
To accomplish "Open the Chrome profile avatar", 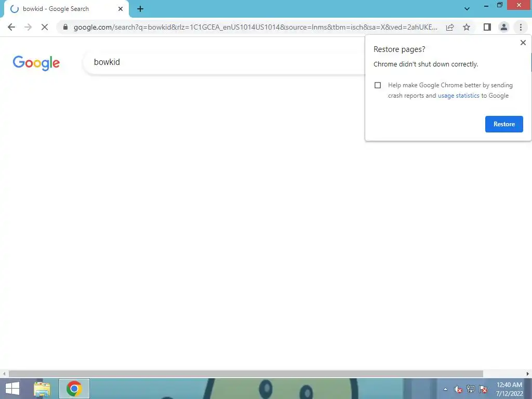I will pos(504,27).
